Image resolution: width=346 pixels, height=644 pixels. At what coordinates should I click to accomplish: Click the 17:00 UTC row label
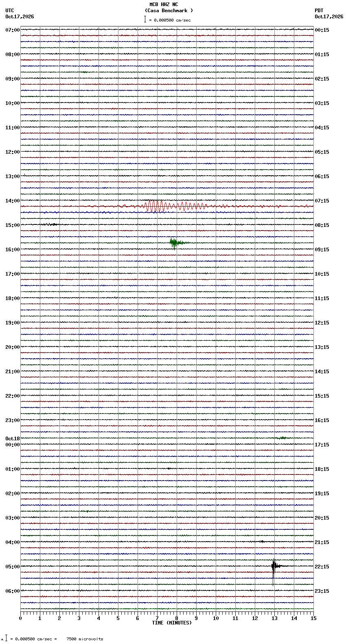[13, 274]
